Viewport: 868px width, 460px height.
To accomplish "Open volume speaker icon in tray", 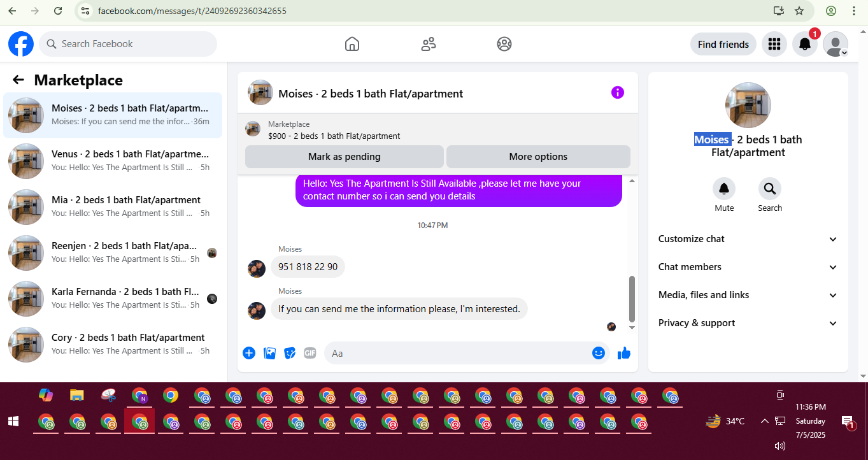I will click(x=780, y=446).
